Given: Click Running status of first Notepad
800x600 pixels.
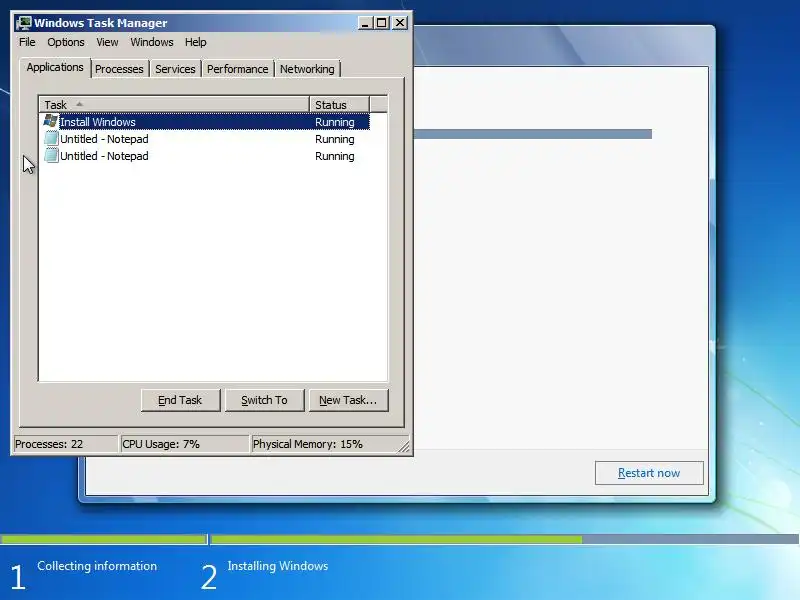Looking at the screenshot, I should 335,139.
